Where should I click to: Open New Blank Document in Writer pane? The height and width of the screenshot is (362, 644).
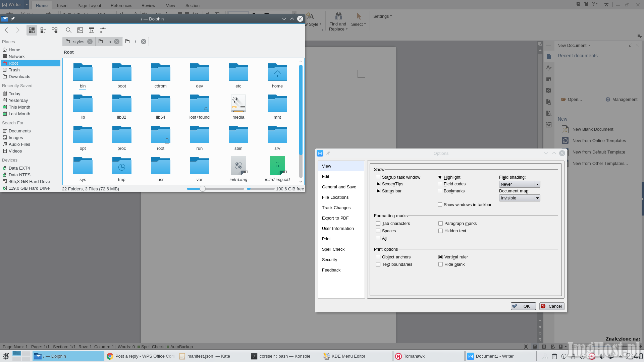(593, 129)
